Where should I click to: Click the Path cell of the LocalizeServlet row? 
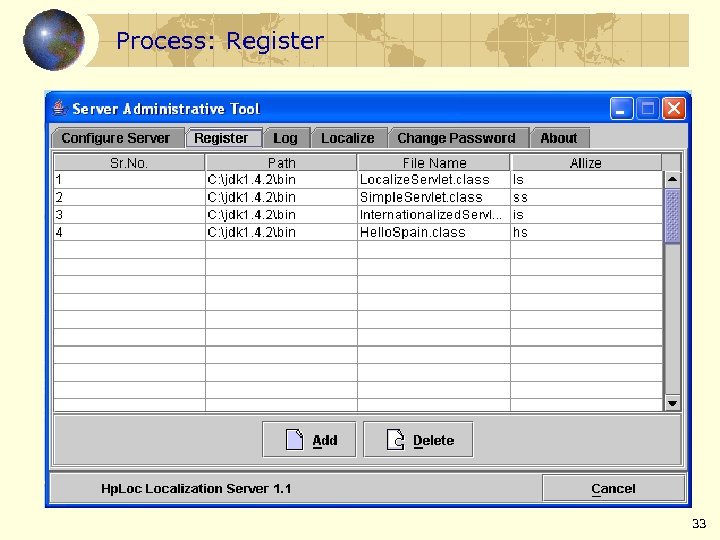coord(281,180)
